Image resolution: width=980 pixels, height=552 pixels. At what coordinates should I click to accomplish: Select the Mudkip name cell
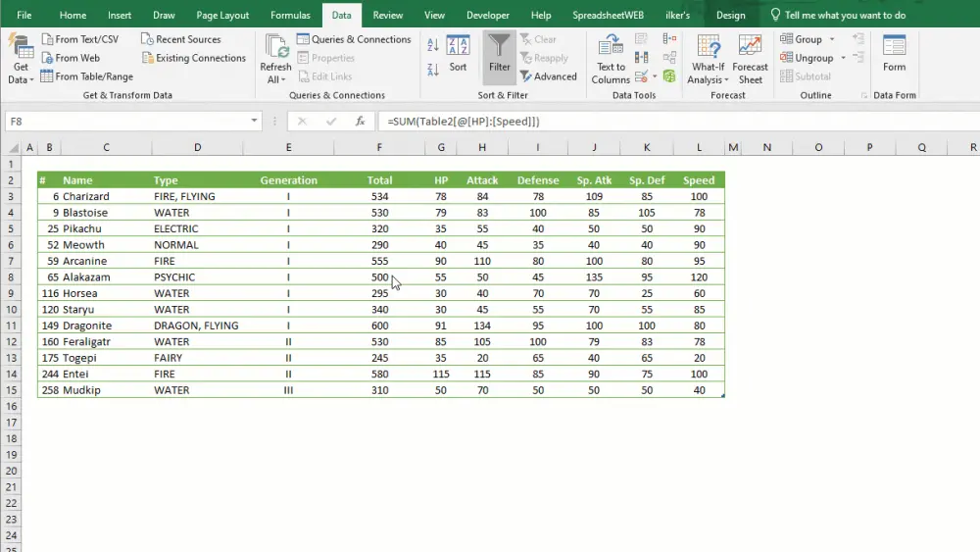point(106,390)
